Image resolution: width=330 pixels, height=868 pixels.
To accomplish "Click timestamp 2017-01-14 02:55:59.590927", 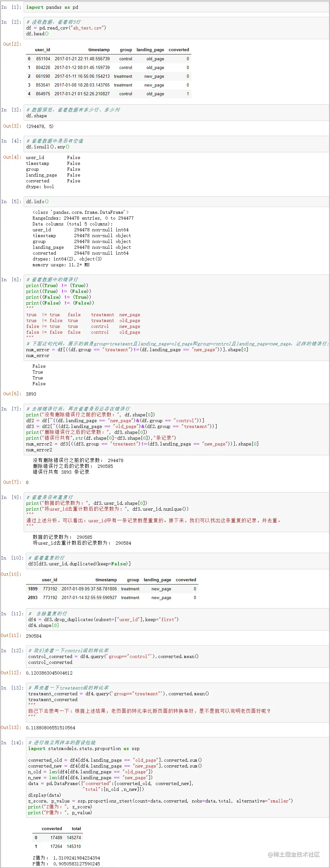I will click(89, 597).
